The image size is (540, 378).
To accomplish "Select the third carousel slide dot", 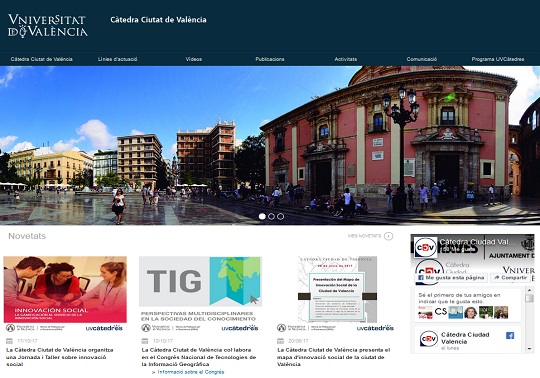I will [x=281, y=217].
